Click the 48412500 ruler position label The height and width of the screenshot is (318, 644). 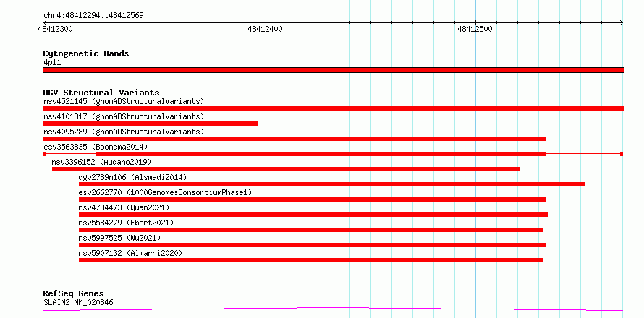click(x=475, y=29)
